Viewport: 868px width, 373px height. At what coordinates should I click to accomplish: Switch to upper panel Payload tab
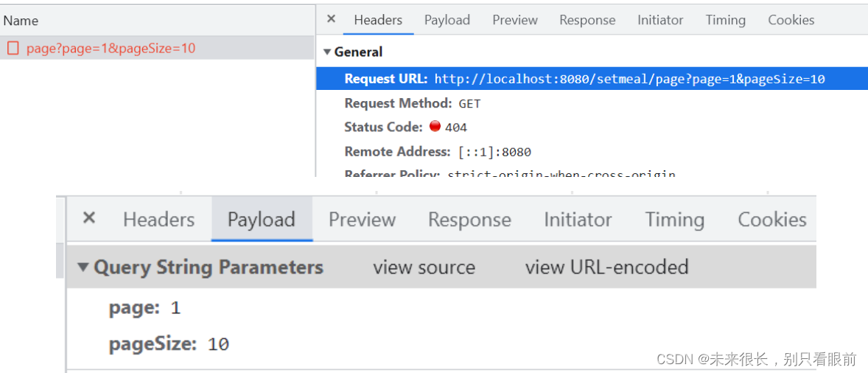point(447,20)
